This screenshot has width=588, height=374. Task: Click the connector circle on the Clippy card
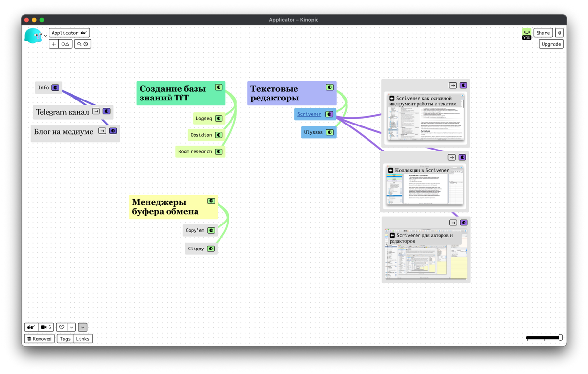(x=211, y=249)
